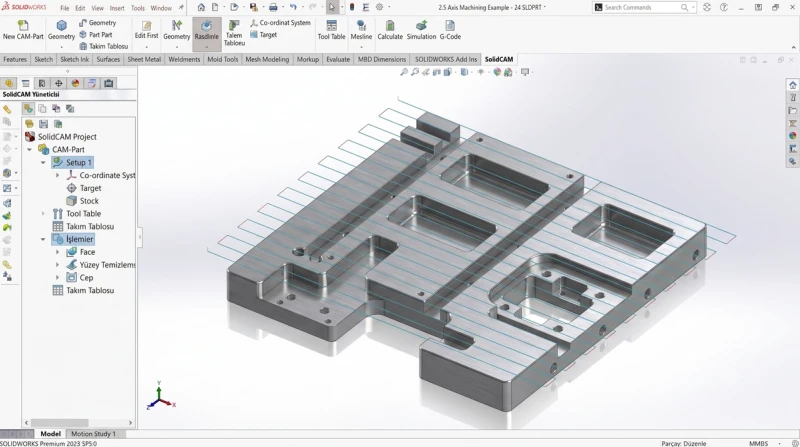
Task: Open the Insert menu
Action: pyautogui.click(x=117, y=8)
